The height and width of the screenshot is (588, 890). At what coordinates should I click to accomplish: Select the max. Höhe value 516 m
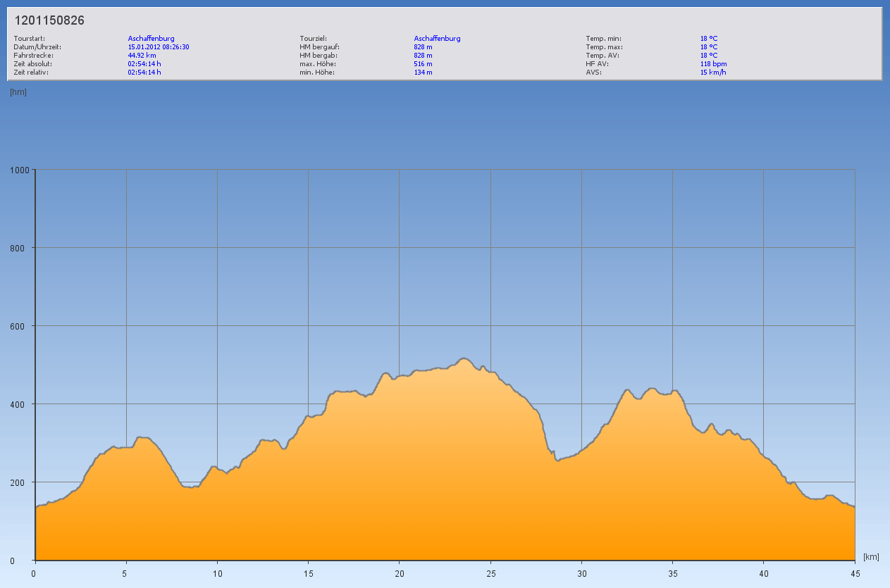coord(423,63)
